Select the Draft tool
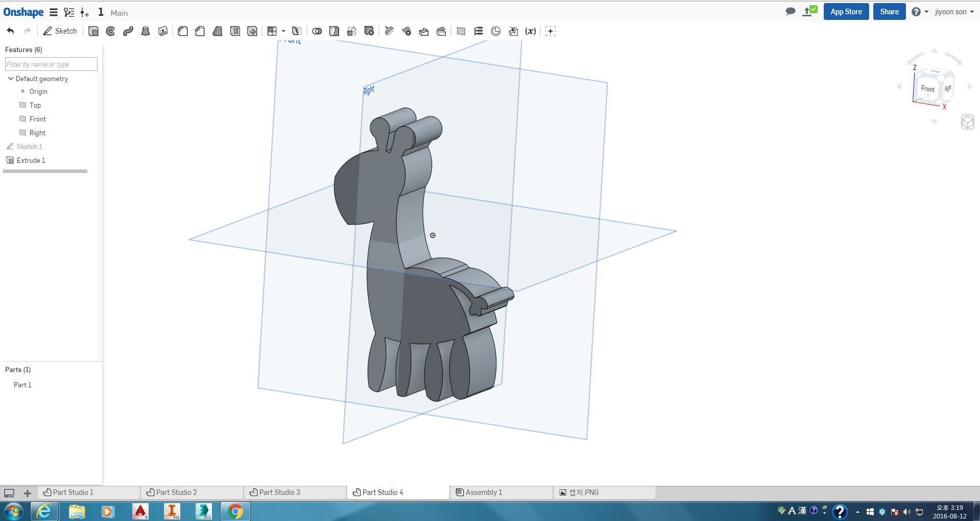This screenshot has width=980, height=521. coord(218,31)
